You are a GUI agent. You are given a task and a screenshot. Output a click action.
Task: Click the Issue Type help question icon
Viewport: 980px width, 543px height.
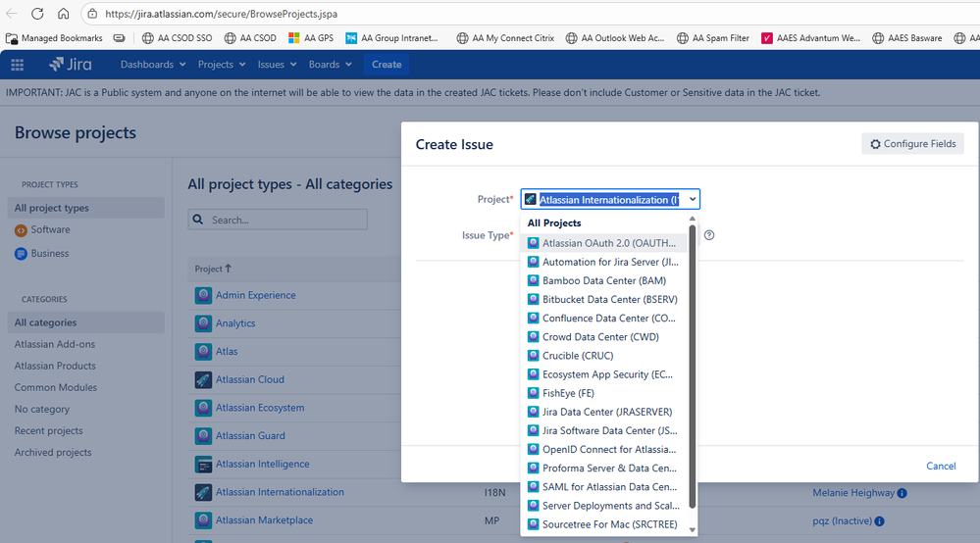pos(708,235)
